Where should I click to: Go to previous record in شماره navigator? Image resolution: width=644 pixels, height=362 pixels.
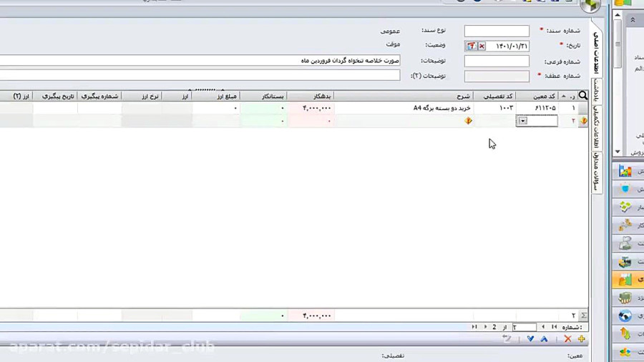point(543,327)
